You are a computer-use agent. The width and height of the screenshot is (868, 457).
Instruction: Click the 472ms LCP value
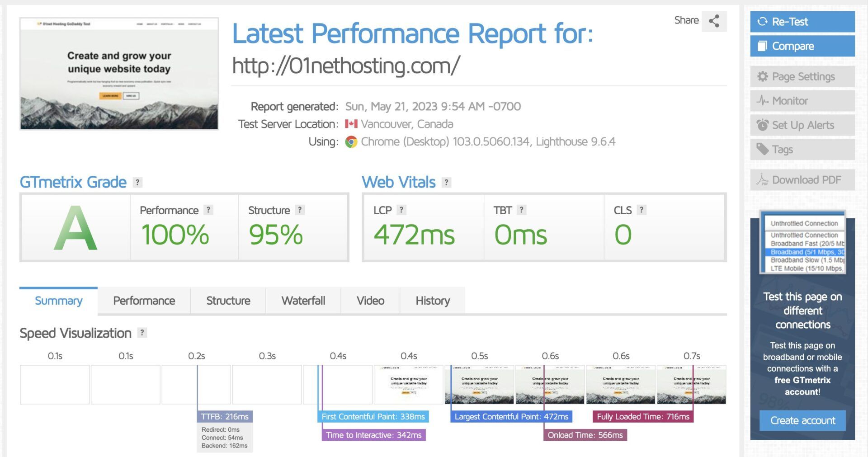click(414, 235)
